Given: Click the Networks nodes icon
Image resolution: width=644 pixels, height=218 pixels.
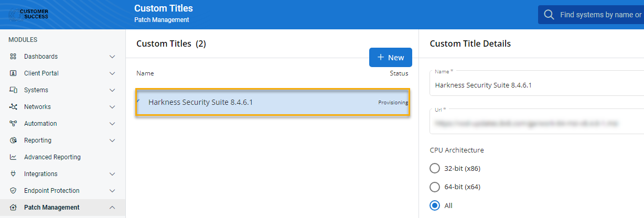Looking at the screenshot, I should click(x=14, y=107).
